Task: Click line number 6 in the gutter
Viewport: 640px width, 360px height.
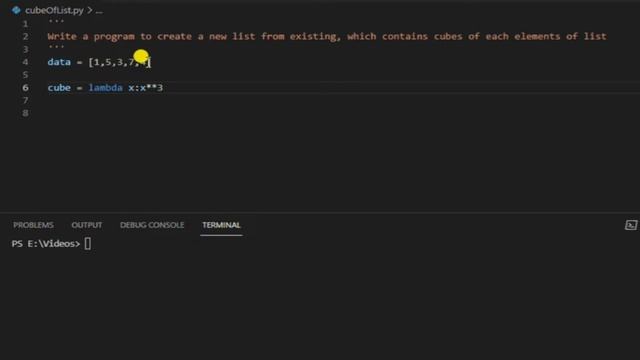Action: coord(25,87)
